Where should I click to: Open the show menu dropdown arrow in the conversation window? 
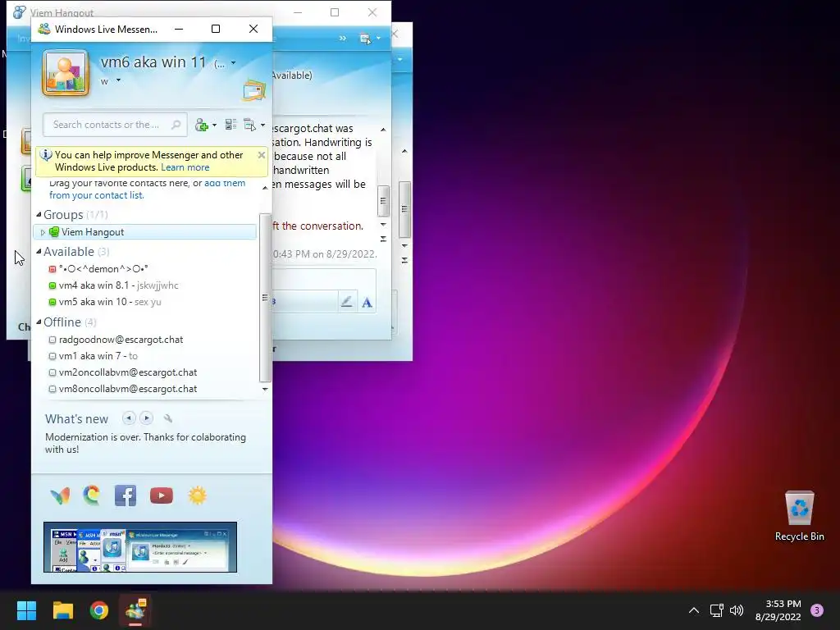tap(378, 39)
